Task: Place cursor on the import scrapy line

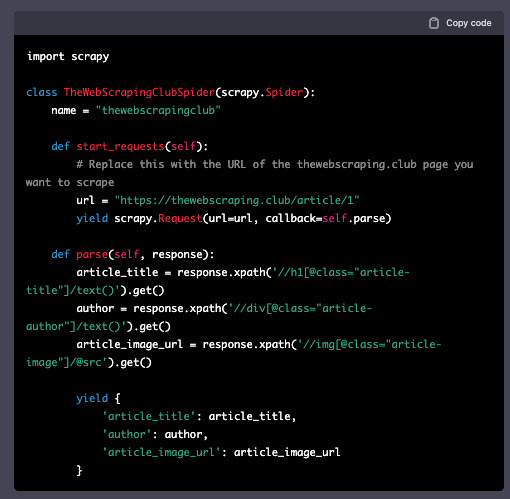Action: [68, 56]
